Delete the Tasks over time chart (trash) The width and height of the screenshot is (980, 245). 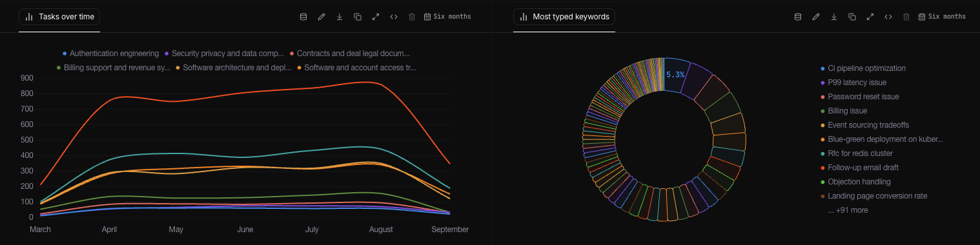click(x=412, y=17)
